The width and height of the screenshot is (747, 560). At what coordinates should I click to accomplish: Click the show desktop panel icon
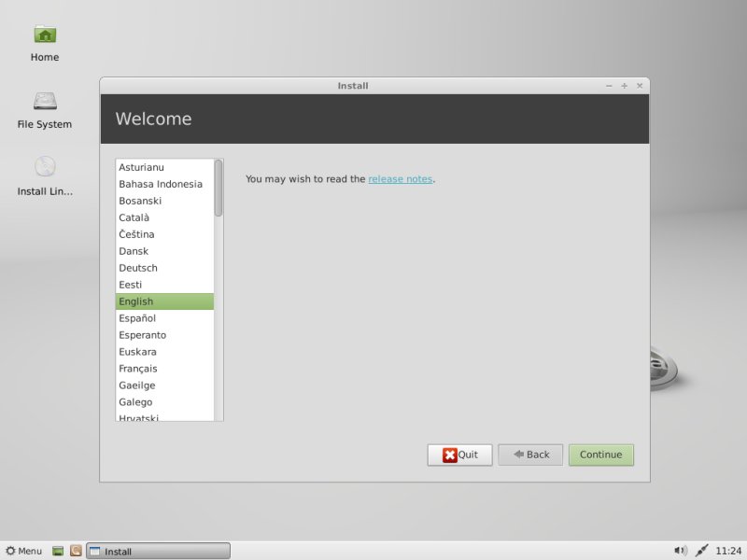(x=58, y=551)
